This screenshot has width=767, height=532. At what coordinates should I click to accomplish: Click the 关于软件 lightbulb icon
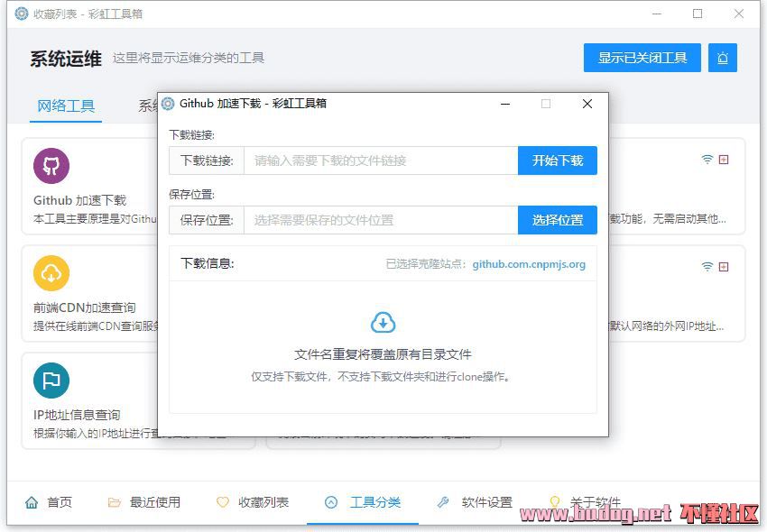pos(555,501)
